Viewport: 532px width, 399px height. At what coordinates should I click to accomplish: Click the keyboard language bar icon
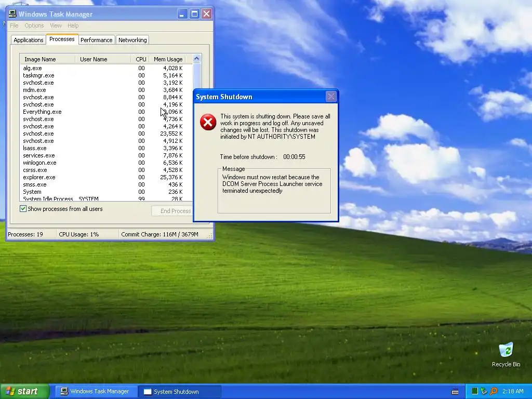point(455,392)
